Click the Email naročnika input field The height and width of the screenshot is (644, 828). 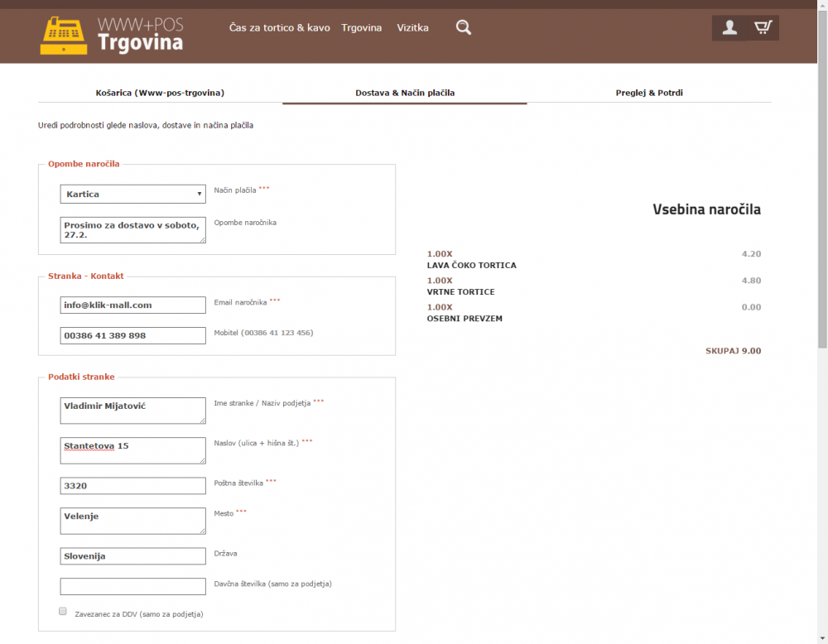[132, 305]
